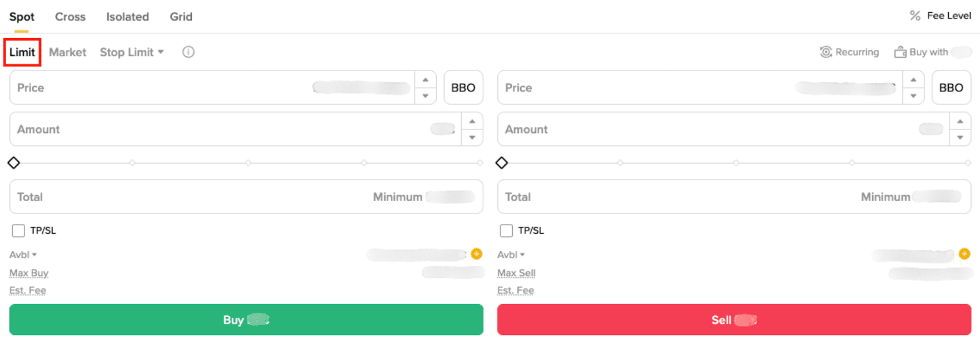This screenshot has height=341, width=980.
Task: Decrease sell amount with down arrow
Action: (960, 137)
